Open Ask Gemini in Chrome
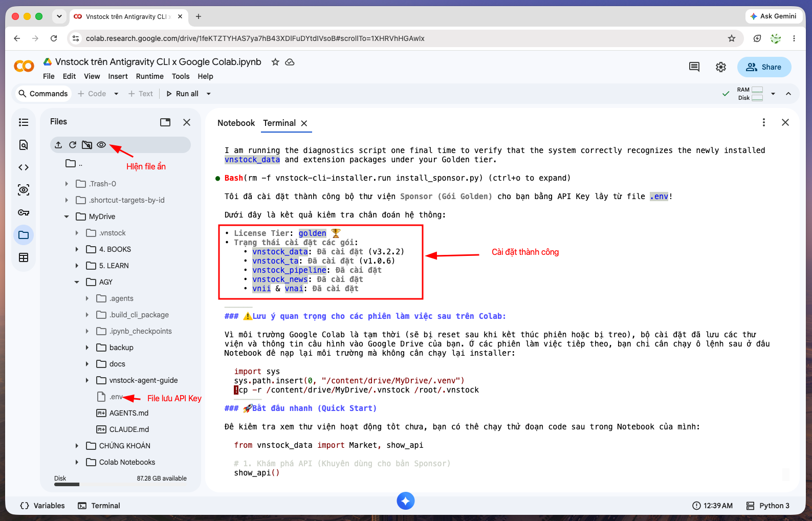Image resolution: width=812 pixels, height=521 pixels. [x=773, y=16]
